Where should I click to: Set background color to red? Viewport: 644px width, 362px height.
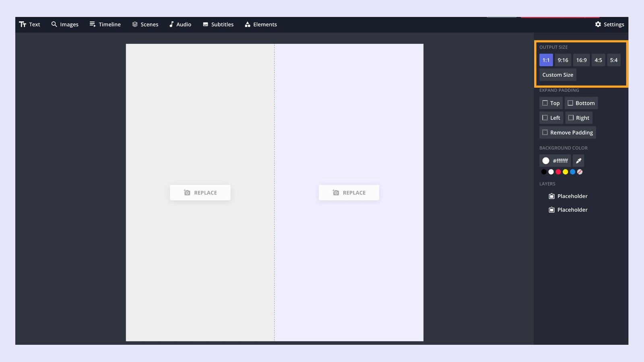pyautogui.click(x=558, y=172)
